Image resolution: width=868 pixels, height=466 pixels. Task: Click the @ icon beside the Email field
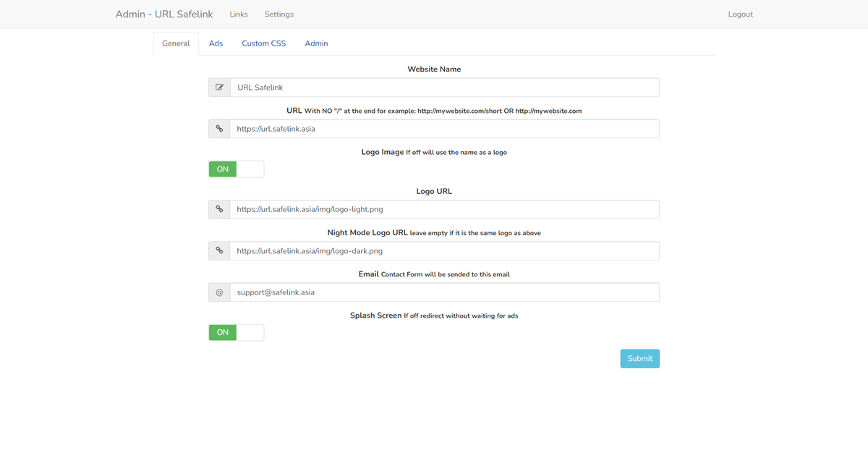click(x=219, y=292)
